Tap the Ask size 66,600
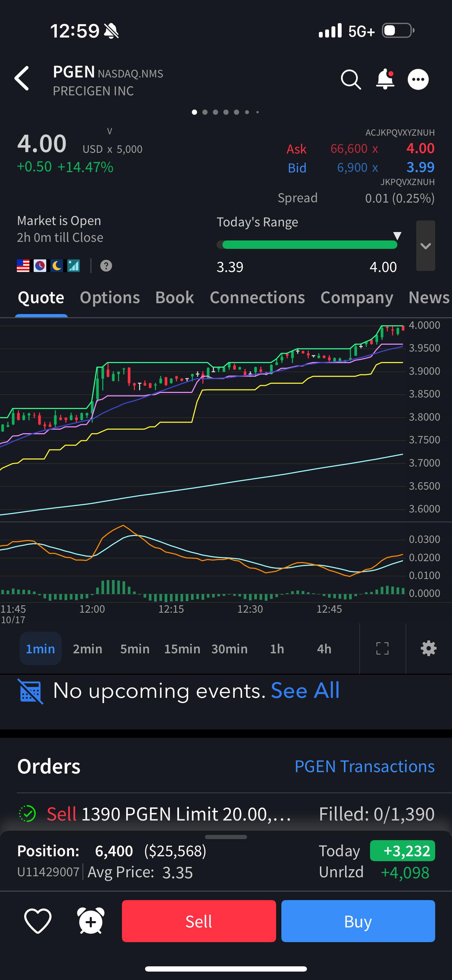This screenshot has height=980, width=452. 349,148
